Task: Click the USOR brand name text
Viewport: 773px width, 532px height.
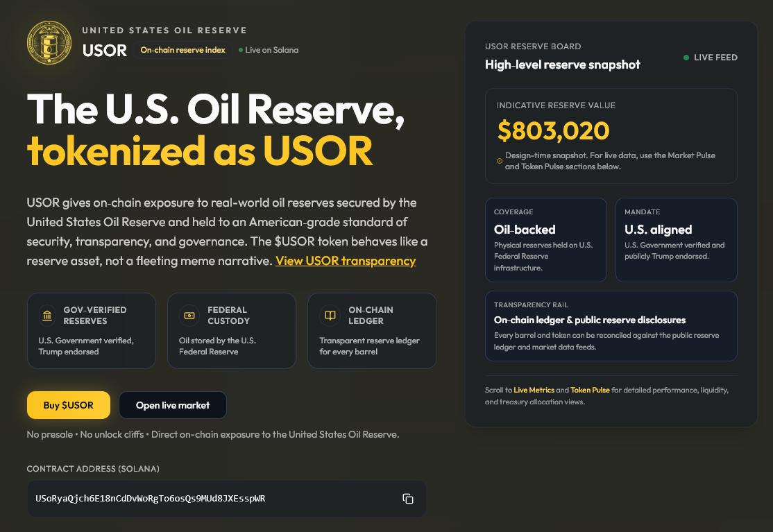Action: click(x=105, y=50)
